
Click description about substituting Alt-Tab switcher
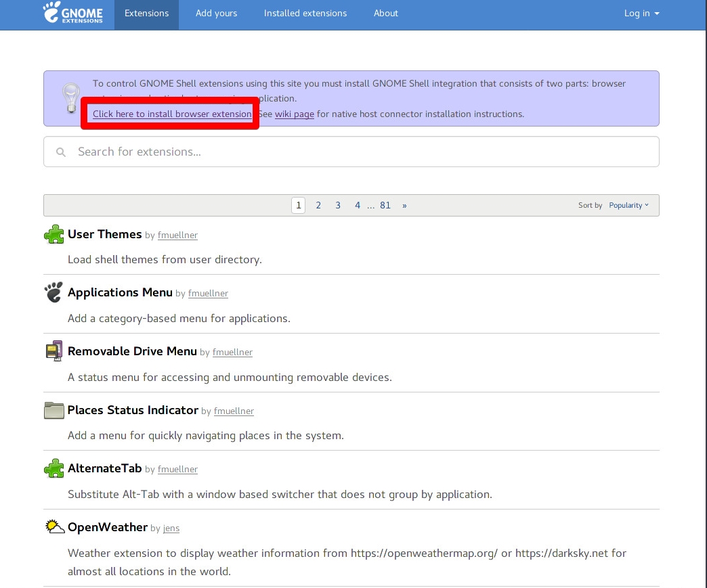tap(280, 494)
